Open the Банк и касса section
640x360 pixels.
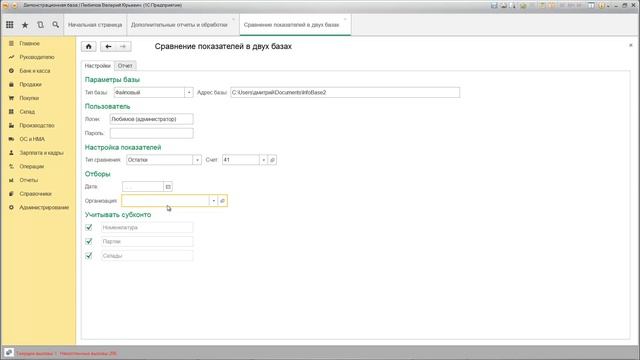tap(35, 71)
